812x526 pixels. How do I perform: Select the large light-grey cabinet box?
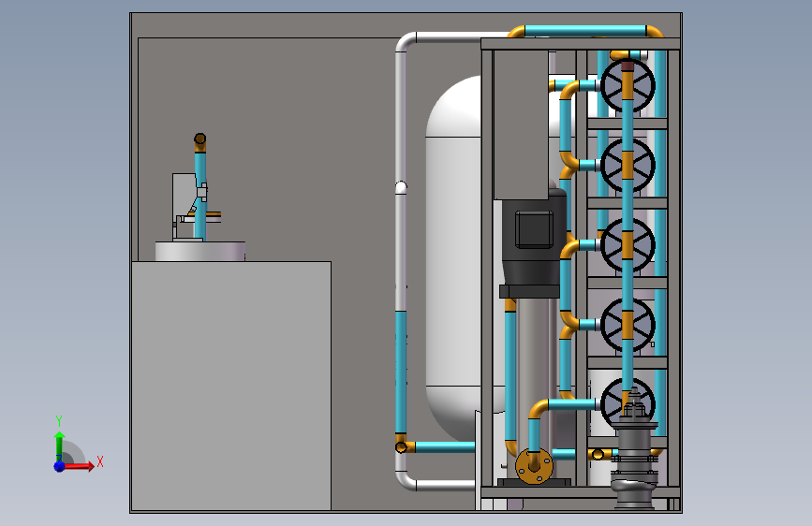(231, 386)
